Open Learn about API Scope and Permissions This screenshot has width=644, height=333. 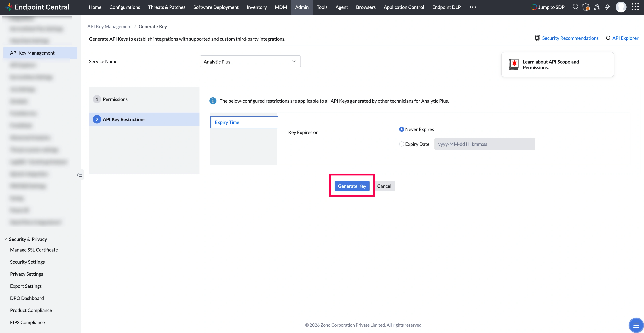[x=557, y=65]
